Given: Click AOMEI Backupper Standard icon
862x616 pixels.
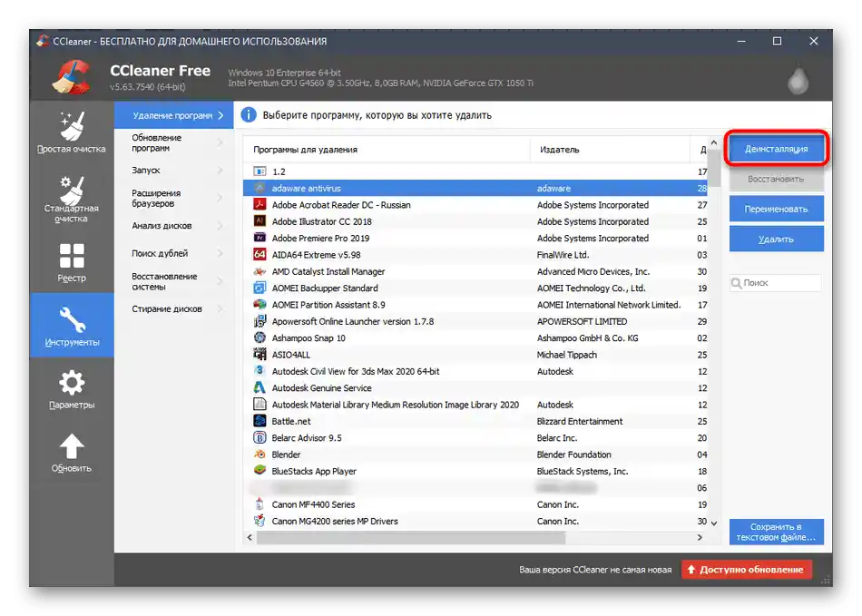Looking at the screenshot, I should (260, 288).
